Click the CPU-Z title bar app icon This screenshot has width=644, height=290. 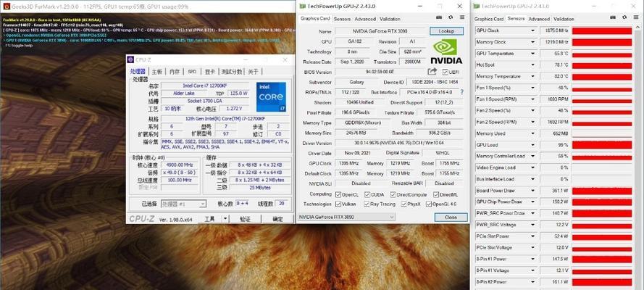coord(130,60)
